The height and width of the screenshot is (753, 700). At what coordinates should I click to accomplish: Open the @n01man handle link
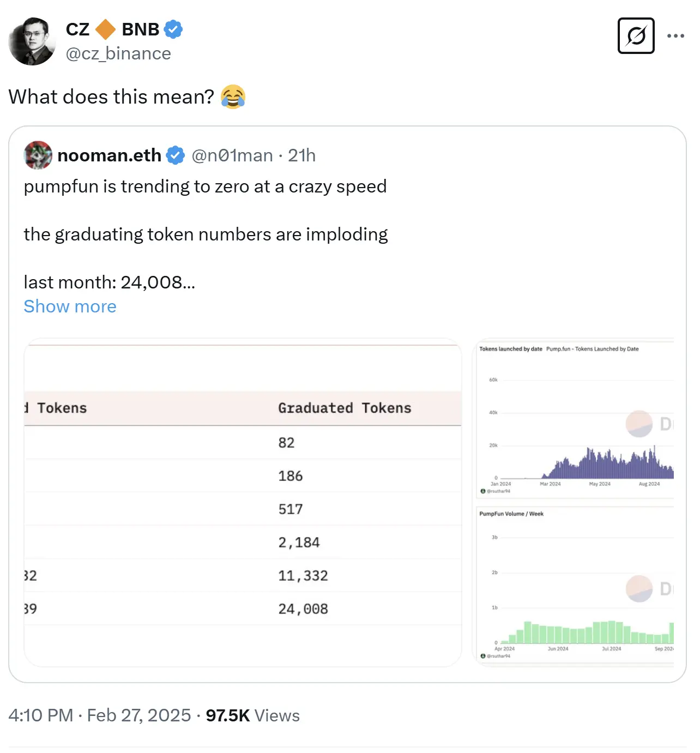(x=232, y=155)
